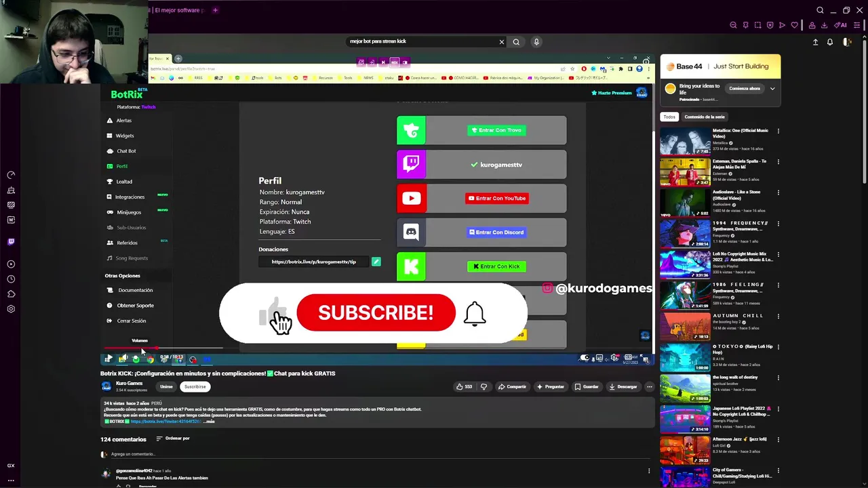The height and width of the screenshot is (488, 868).
Task: Open the Easy Setup sliders icon
Action: (856, 25)
